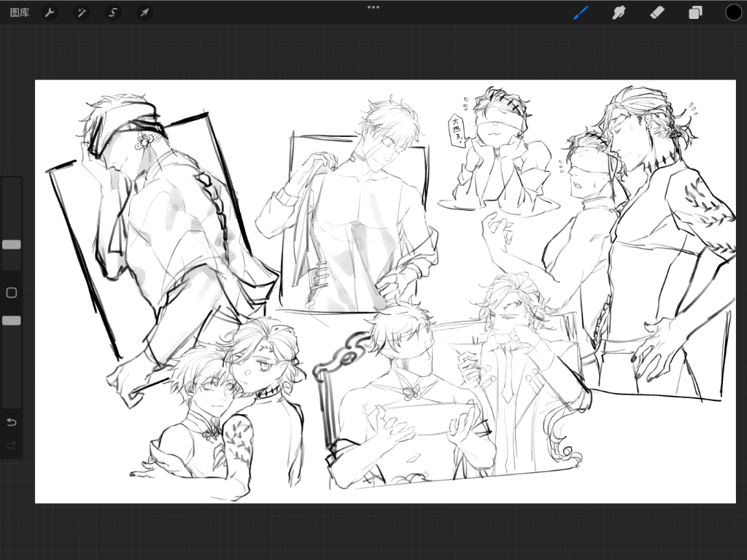The width and height of the screenshot is (747, 560).
Task: Select the Eraser tool
Action: 657,12
